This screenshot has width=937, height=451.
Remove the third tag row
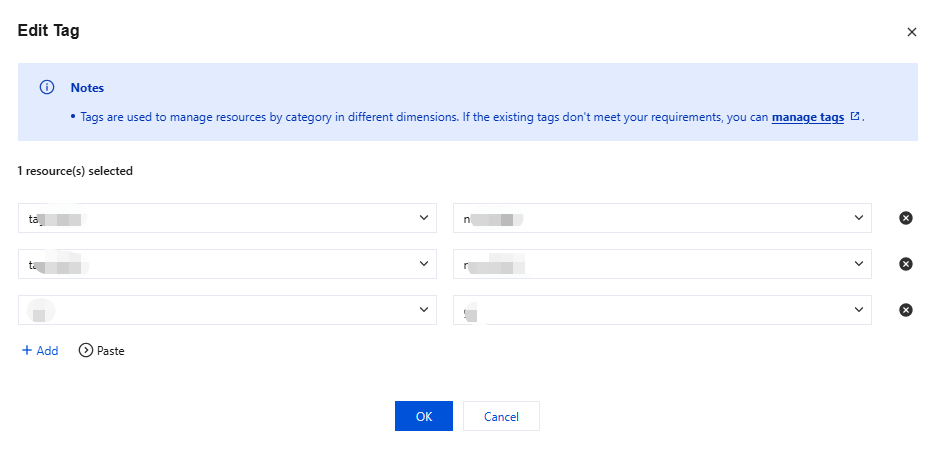click(906, 310)
